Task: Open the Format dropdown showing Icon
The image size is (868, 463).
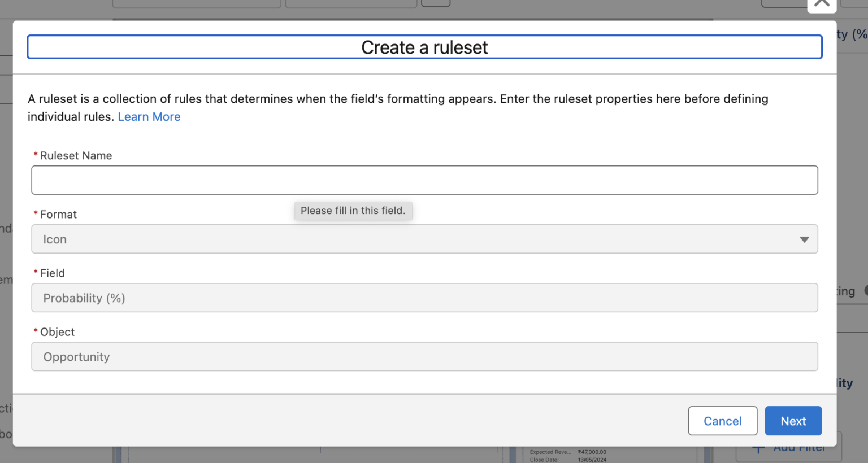Action: [424, 239]
